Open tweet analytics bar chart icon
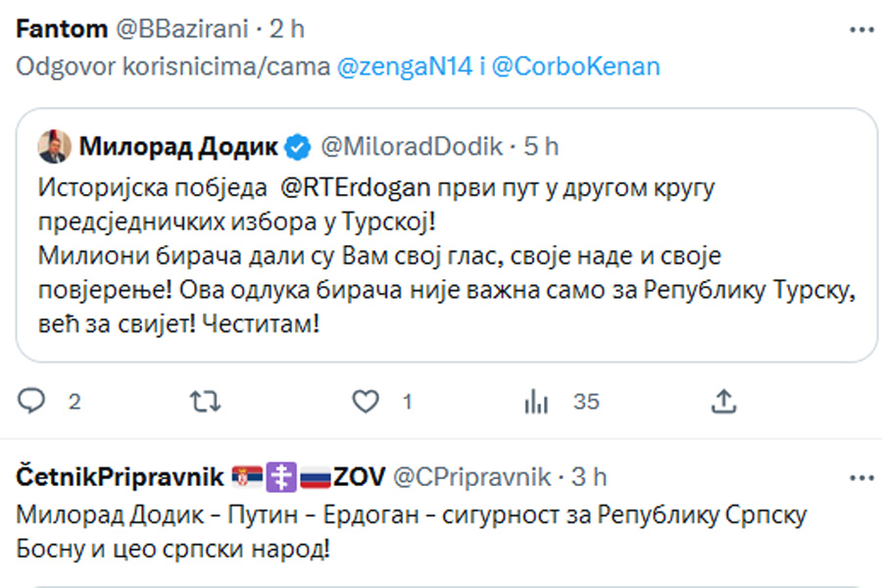 537,401
